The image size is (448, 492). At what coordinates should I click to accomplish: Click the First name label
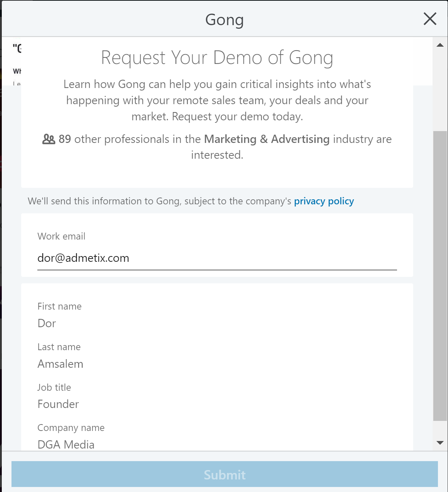[x=60, y=306]
